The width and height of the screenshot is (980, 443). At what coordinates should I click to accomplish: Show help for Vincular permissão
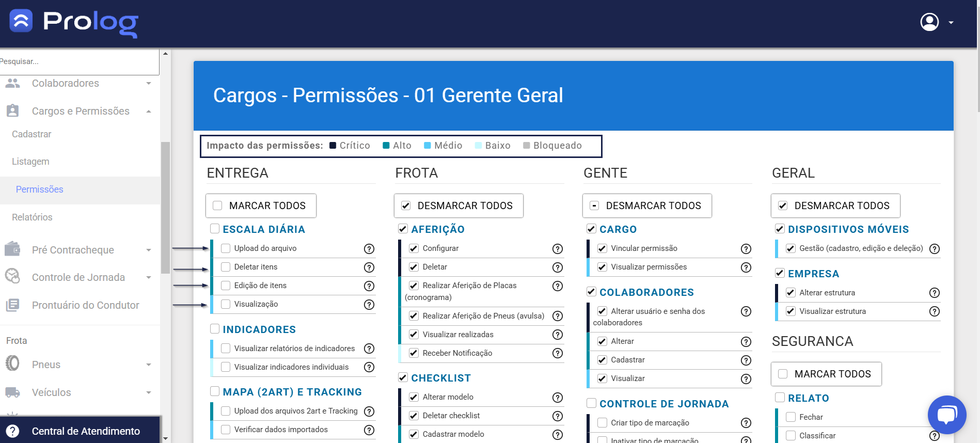(x=746, y=249)
